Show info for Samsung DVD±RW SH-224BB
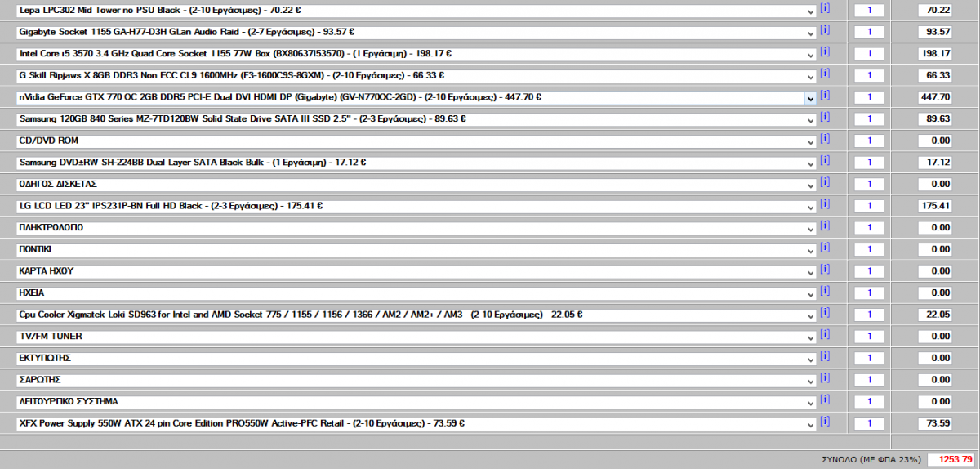Image resolution: width=980 pixels, height=469 pixels. point(825,160)
